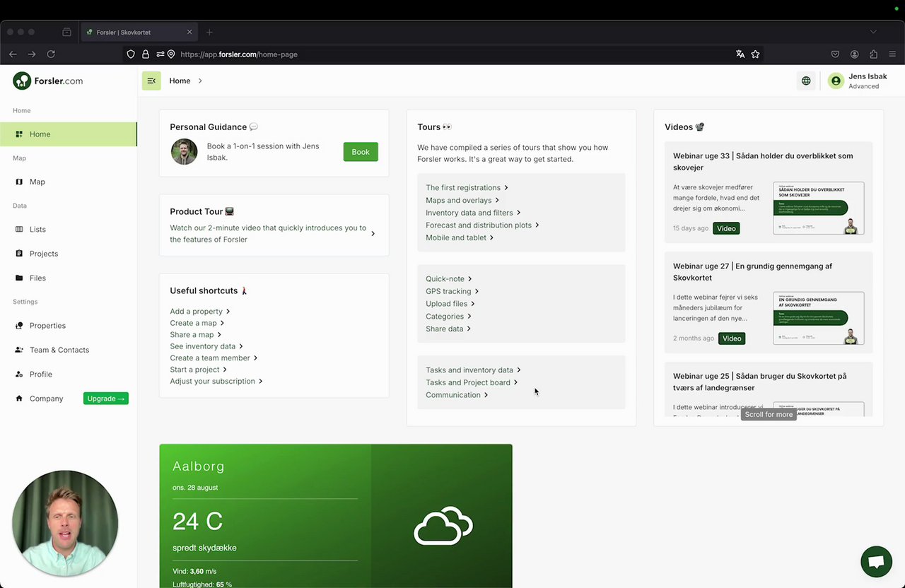
Task: Click the Files folder icon in sidebar
Action: tap(19, 278)
